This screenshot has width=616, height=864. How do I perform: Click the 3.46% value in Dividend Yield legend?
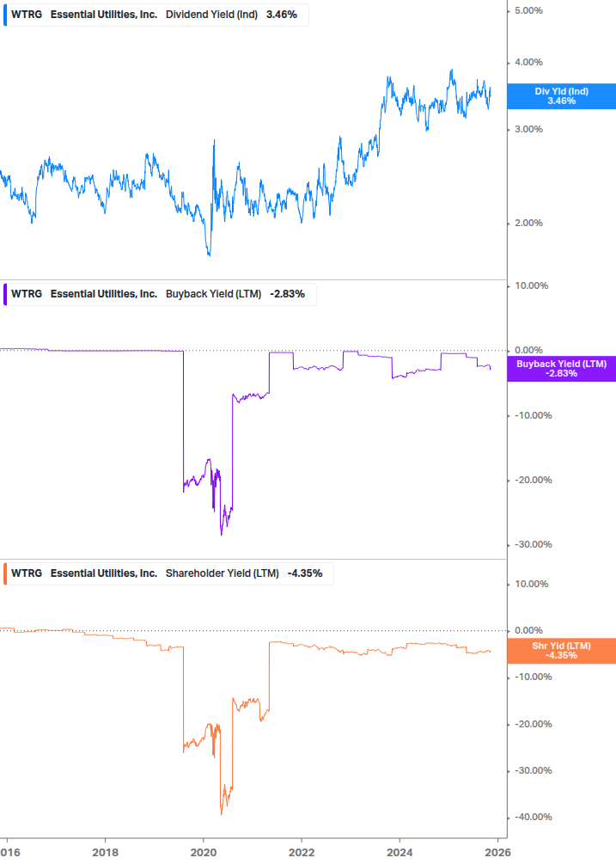(281, 15)
